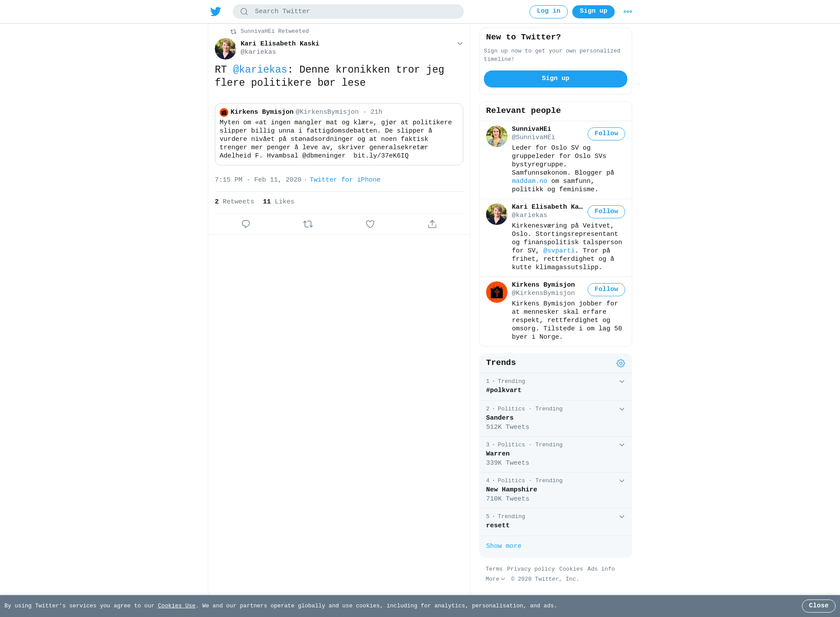The height and width of the screenshot is (617, 840).
Task: Like the tweet with heart icon
Action: click(370, 224)
